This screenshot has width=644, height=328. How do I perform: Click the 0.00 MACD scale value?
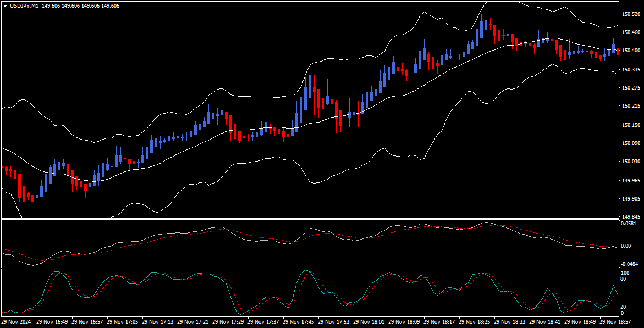coord(627,246)
